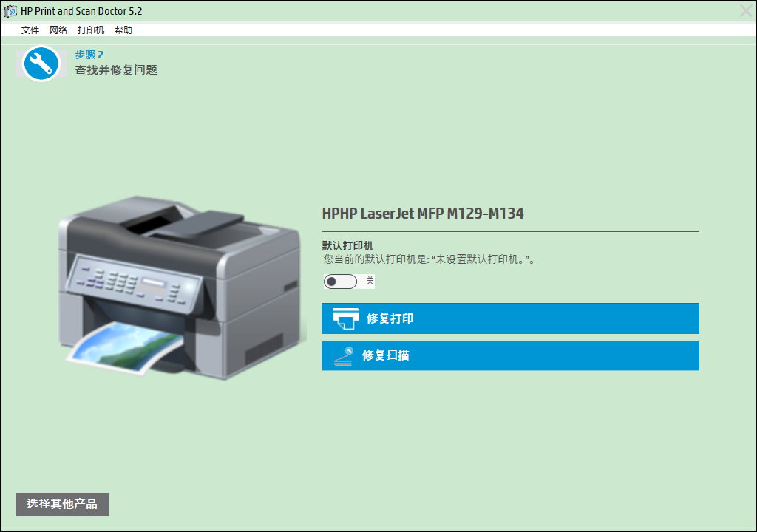Open the 帮助 menu
The image size is (757, 532).
pos(123,30)
